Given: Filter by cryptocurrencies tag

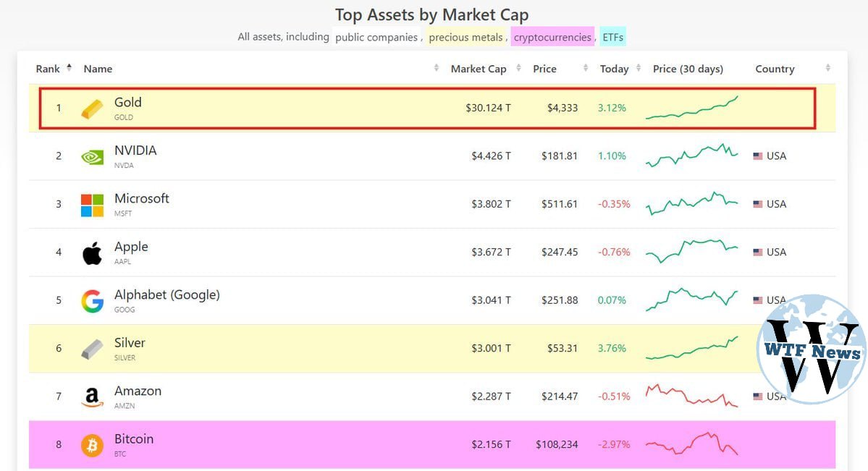Looking at the screenshot, I should (x=552, y=37).
